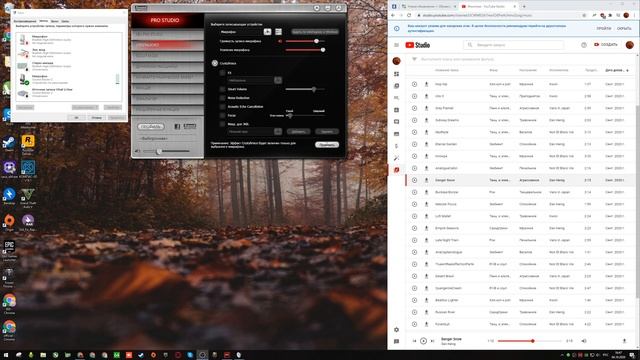Open the YouTube Studio hamburger menu
This screenshot has height=360, width=640.
point(396,45)
